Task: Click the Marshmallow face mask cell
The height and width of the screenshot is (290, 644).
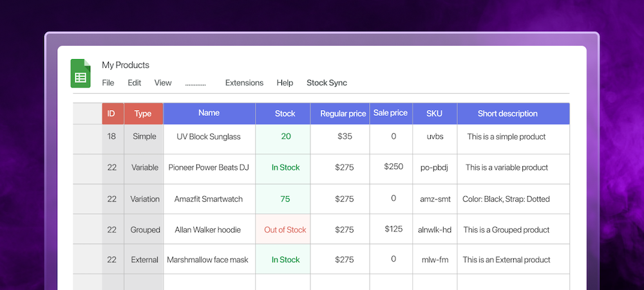Action: pos(207,260)
